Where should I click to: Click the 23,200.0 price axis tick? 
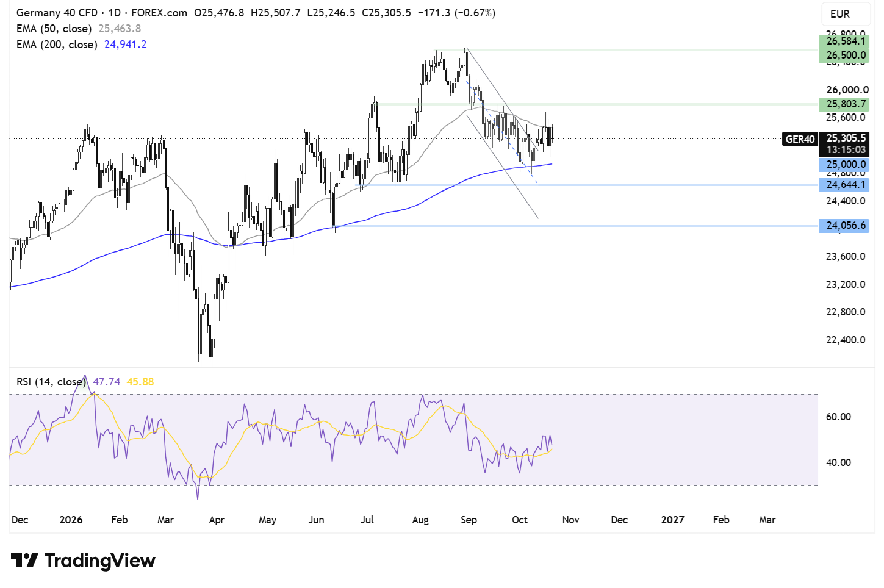pyautogui.click(x=846, y=285)
